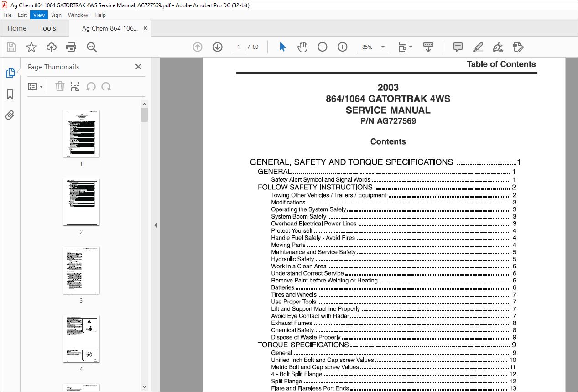Toggle scrolling mode keyboard icon
578x392 pixels.
(x=428, y=47)
